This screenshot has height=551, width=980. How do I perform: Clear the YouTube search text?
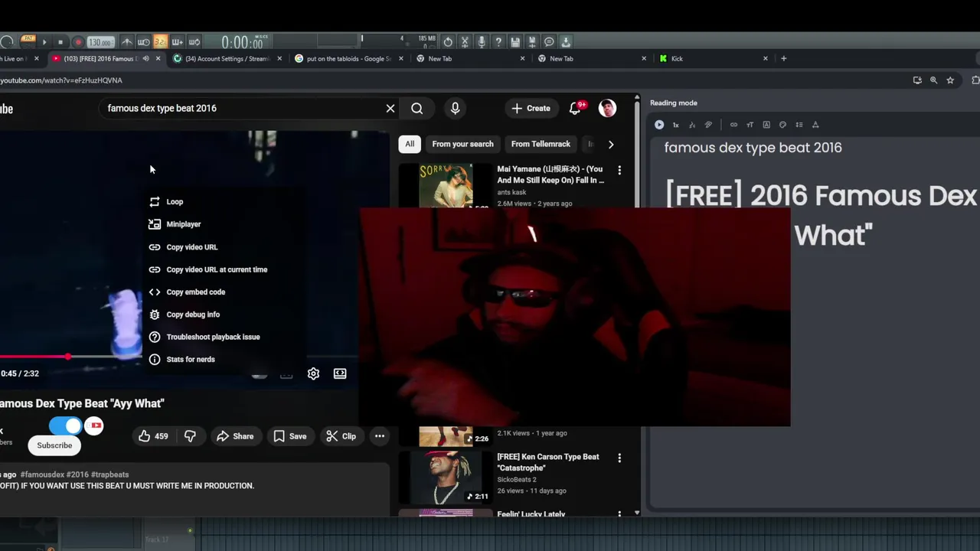[390, 109]
